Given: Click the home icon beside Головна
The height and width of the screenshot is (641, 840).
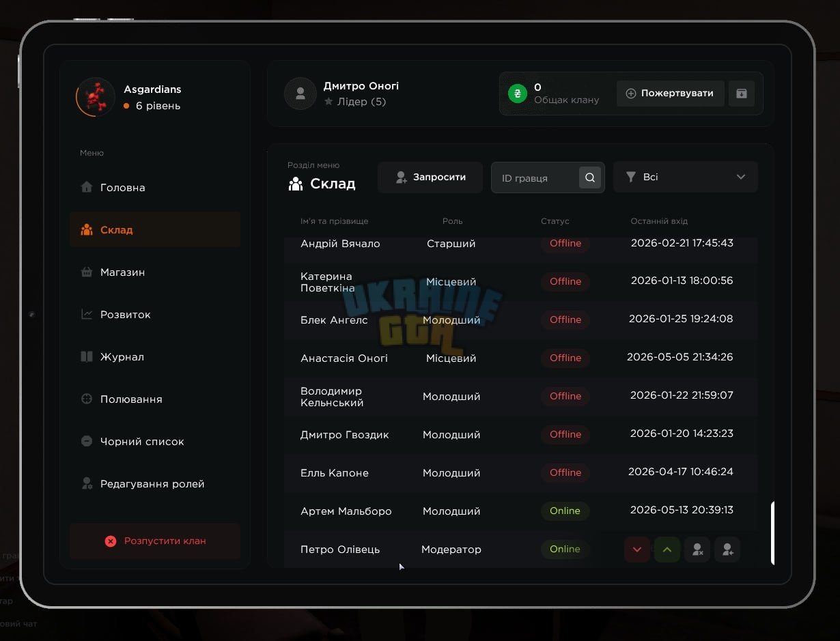Looking at the screenshot, I should [x=87, y=187].
